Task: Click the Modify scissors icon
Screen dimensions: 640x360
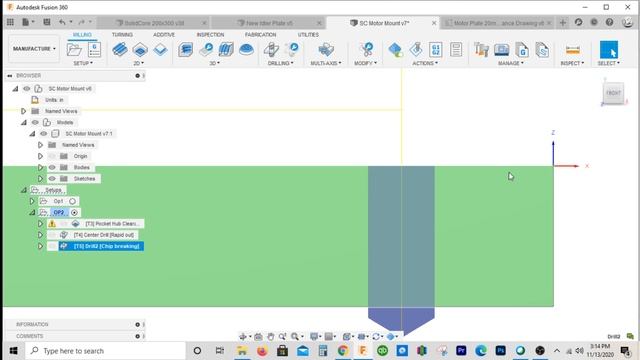Action: (x=367, y=50)
